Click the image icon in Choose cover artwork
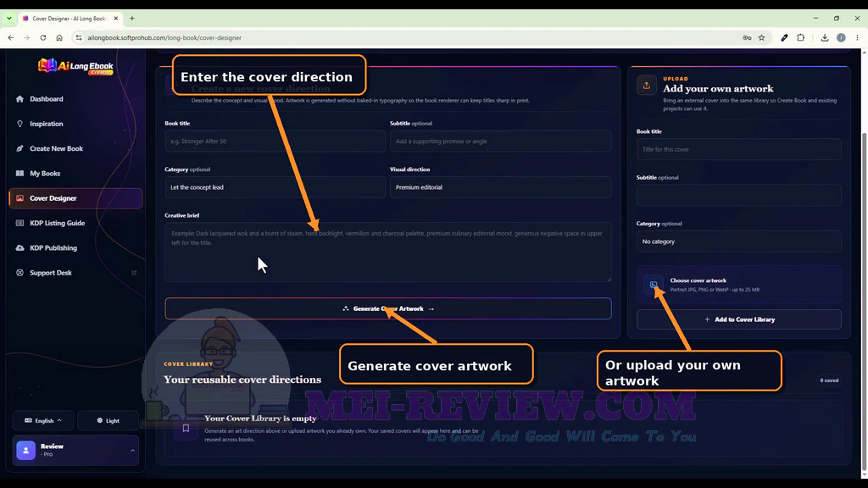 [654, 285]
